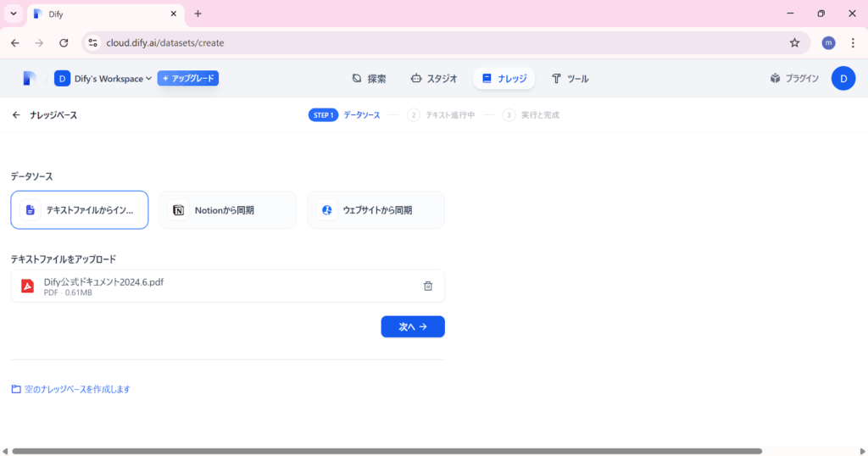868x456 pixels.
Task: Click the browser forward arrow
Action: (x=39, y=42)
